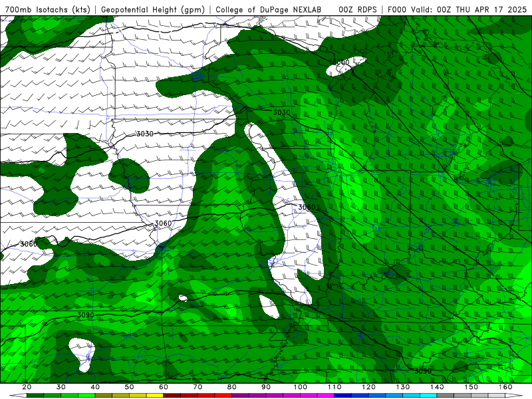Click the 'Geopotential Height (gpm)' title text

tap(153, 10)
